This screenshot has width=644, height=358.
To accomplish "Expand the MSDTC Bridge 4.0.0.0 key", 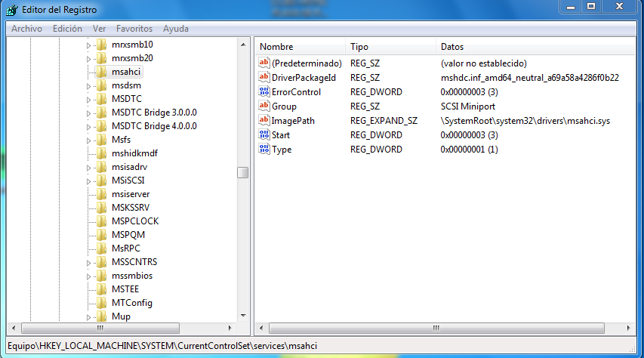I will pos(88,127).
